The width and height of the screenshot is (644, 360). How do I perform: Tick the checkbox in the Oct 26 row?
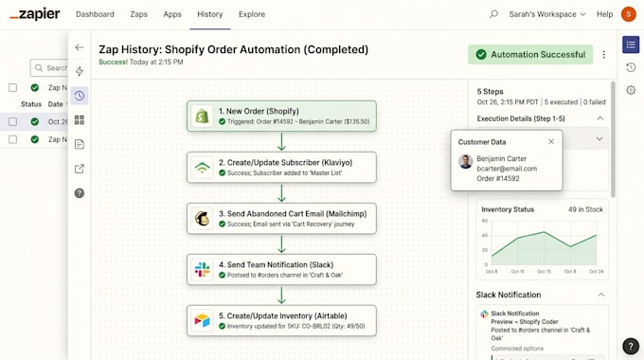(12, 121)
